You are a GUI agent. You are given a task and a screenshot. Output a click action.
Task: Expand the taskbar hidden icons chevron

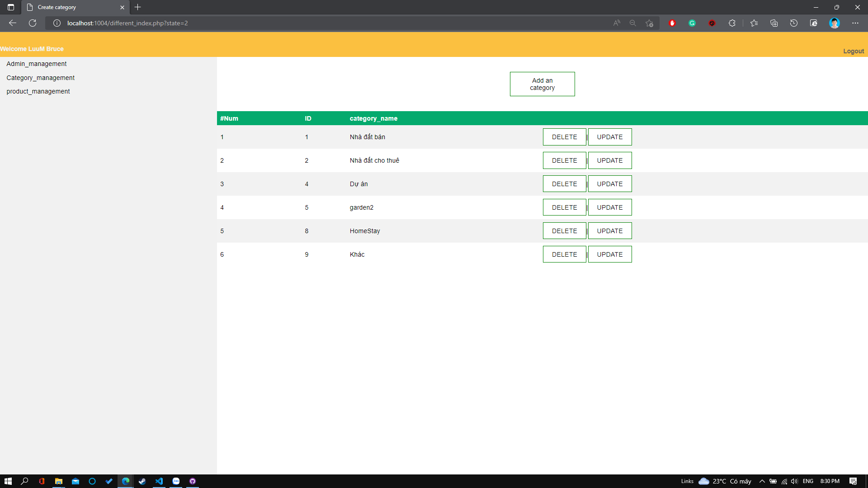tap(762, 481)
